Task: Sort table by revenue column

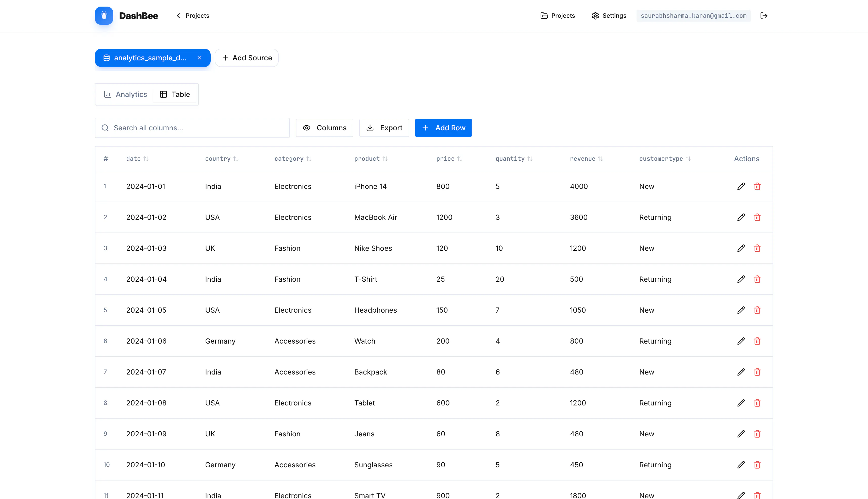Action: coord(587,159)
